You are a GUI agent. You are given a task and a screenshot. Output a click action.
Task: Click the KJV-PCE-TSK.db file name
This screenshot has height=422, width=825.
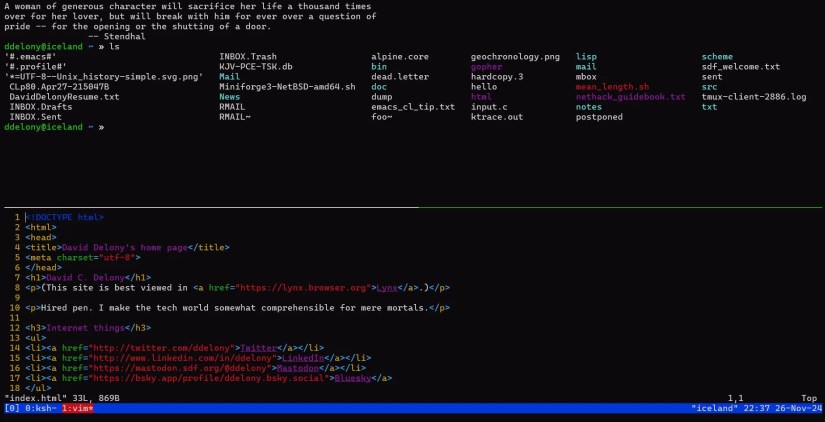256,67
